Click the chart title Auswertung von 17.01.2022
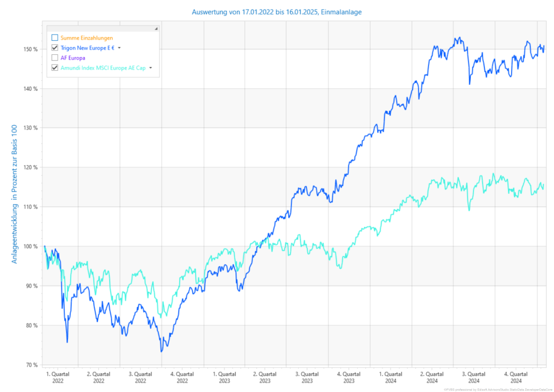The image size is (554, 392). click(277, 12)
